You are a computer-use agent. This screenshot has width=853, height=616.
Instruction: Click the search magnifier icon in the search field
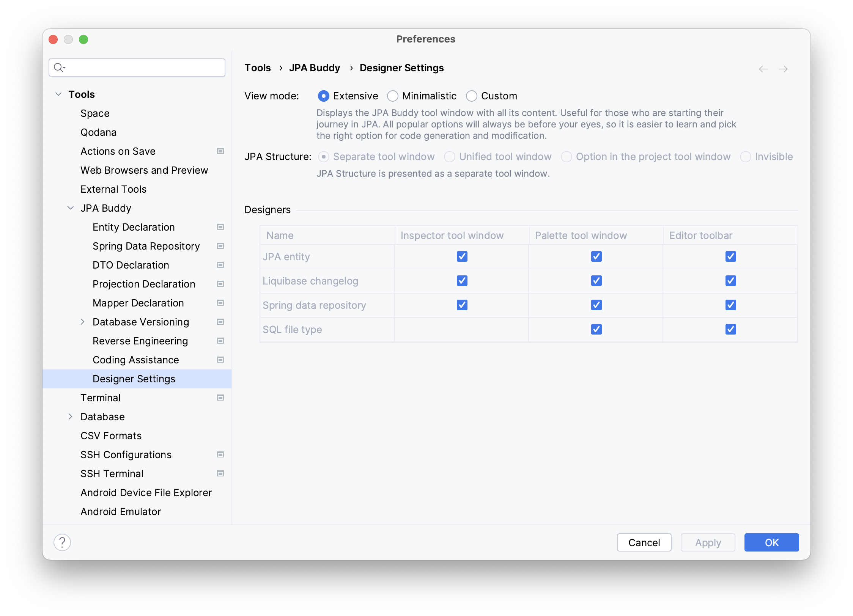point(59,68)
